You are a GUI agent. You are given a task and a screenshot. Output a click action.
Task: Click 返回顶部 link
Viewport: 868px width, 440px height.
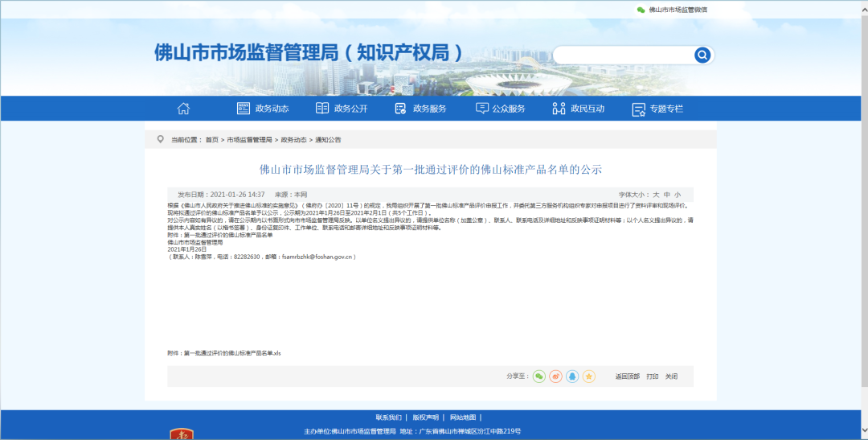pos(627,376)
